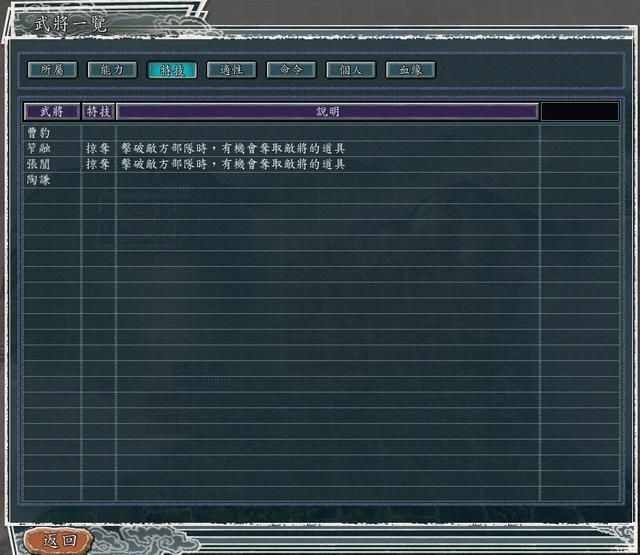Viewport: 640px width, 555px height.
Task: Click the skill description in 笮融's row
Action: tap(233, 148)
